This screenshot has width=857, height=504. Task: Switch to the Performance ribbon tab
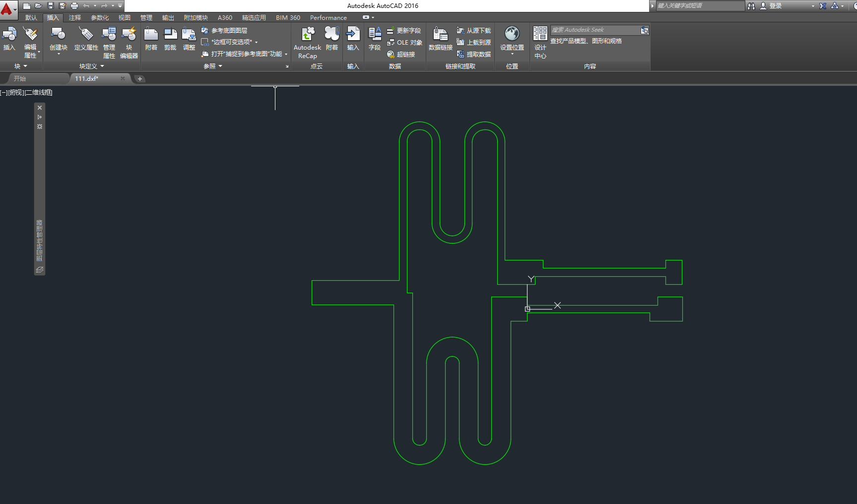pyautogui.click(x=329, y=18)
